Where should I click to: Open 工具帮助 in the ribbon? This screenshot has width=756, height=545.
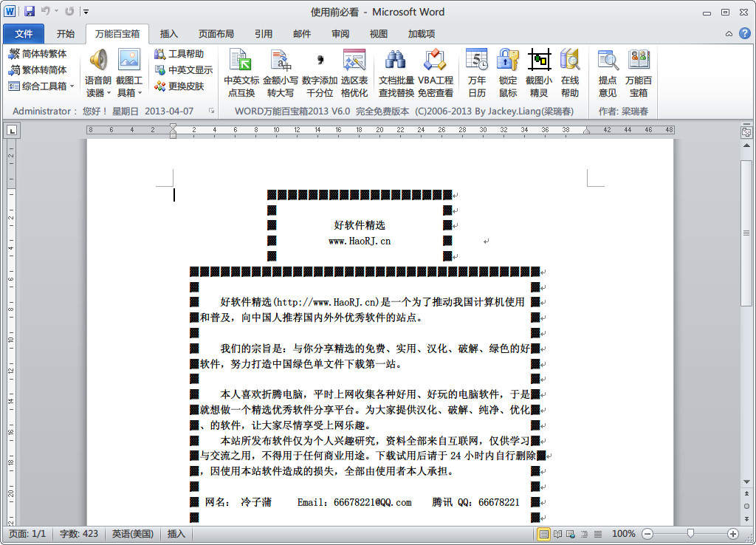pyautogui.click(x=179, y=53)
